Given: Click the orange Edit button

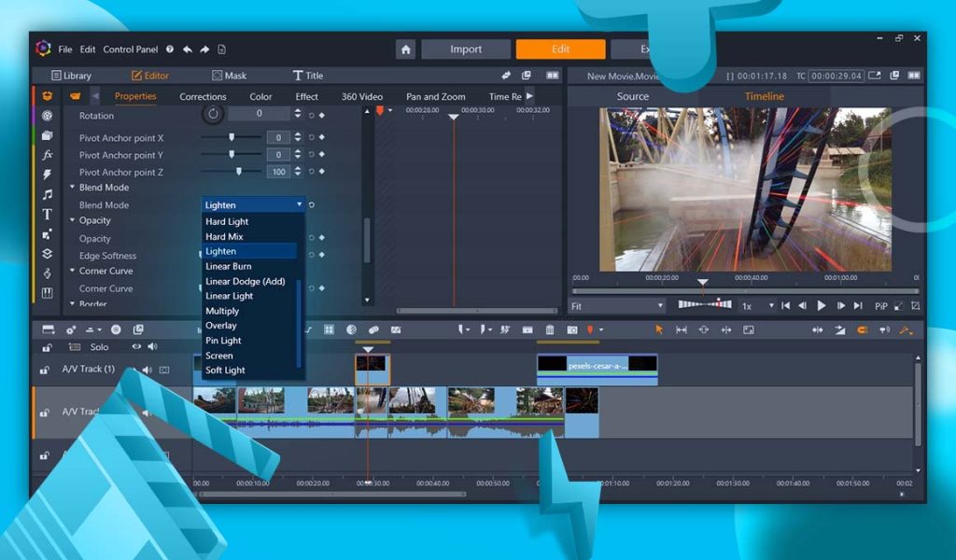Looking at the screenshot, I should pyautogui.click(x=560, y=49).
